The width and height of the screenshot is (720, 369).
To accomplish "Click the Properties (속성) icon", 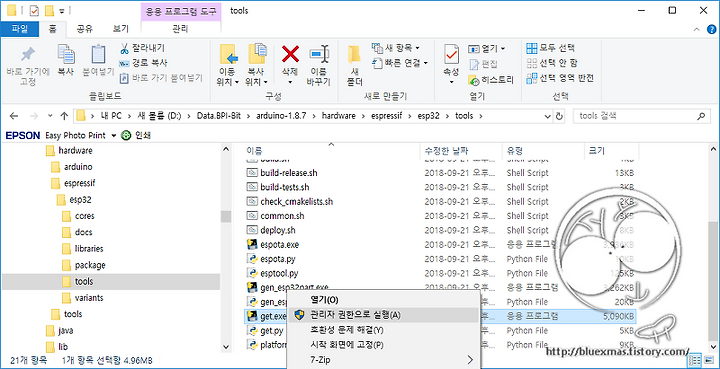I will click(451, 55).
